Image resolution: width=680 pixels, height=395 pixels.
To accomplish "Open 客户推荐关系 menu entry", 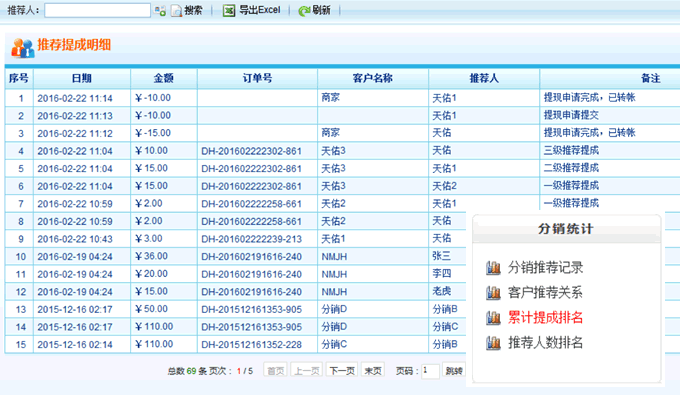I will point(545,293).
